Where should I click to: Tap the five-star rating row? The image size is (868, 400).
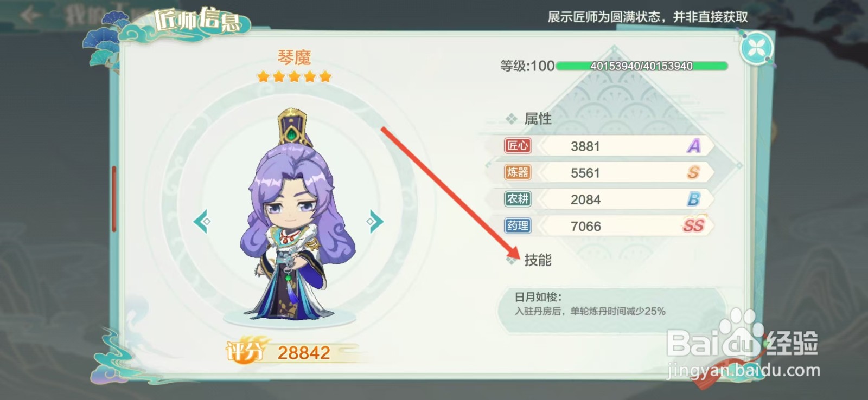(294, 76)
